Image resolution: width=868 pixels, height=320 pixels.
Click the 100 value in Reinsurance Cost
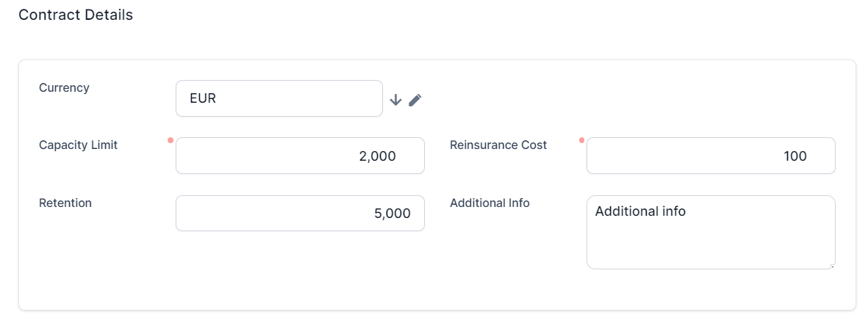coord(795,156)
